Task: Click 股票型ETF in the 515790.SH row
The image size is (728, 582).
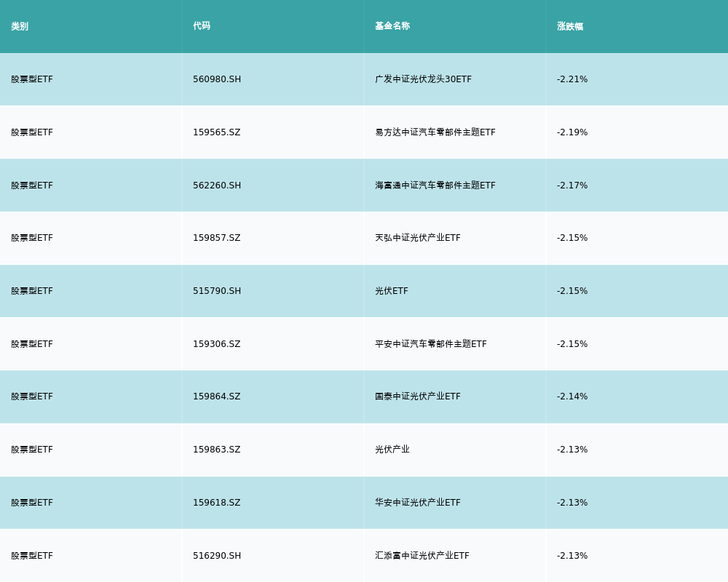Action: pyautogui.click(x=32, y=291)
